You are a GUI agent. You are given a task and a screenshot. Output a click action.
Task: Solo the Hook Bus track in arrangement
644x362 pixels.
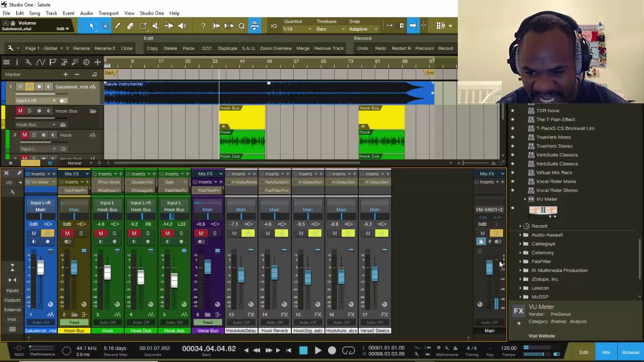29,111
